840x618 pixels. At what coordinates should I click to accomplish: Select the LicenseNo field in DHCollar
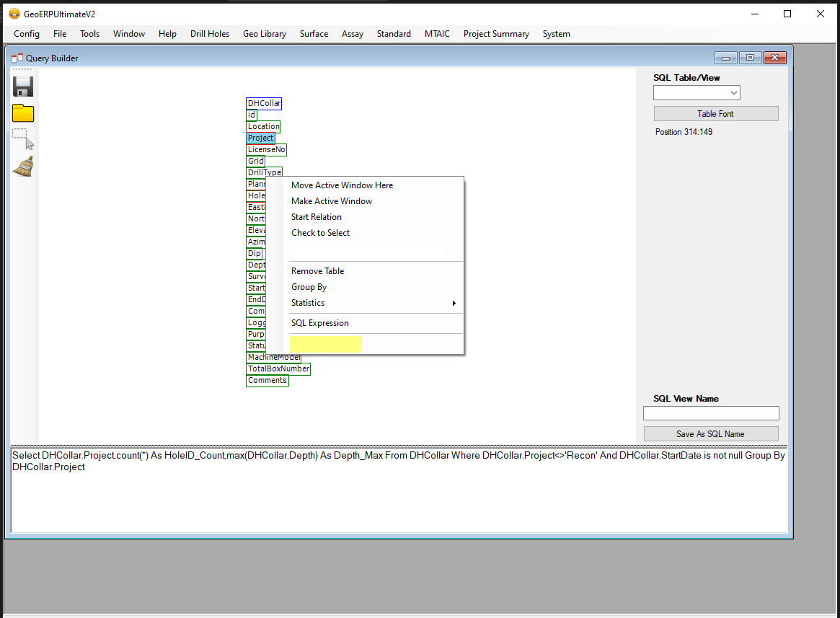coord(266,149)
